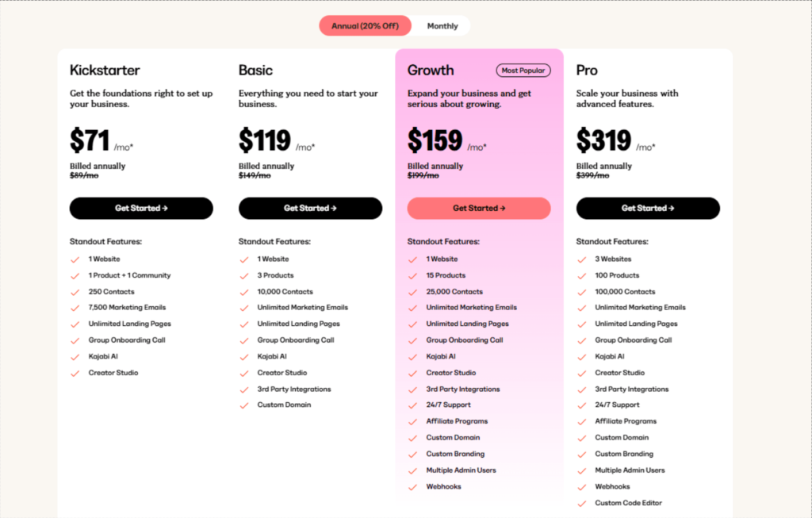Image resolution: width=812 pixels, height=518 pixels.
Task: Click Get Started under Kickstarter plan
Action: (x=141, y=209)
